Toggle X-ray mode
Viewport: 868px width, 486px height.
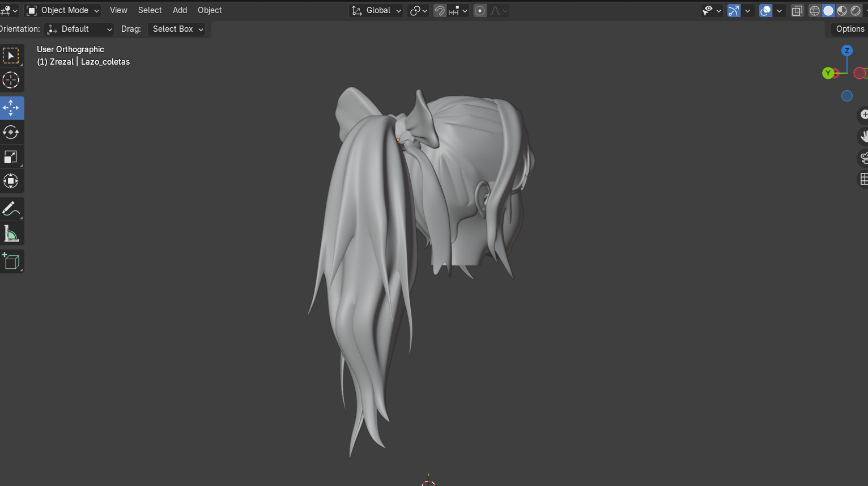coord(797,10)
